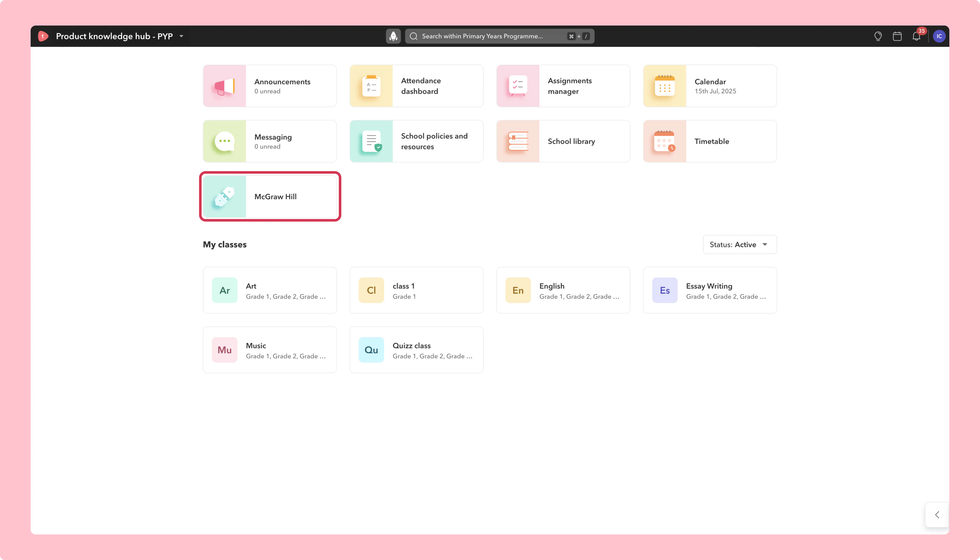Screen dimensions: 980x560
Task: Click '0 unread' under Announcements
Action: (267, 91)
